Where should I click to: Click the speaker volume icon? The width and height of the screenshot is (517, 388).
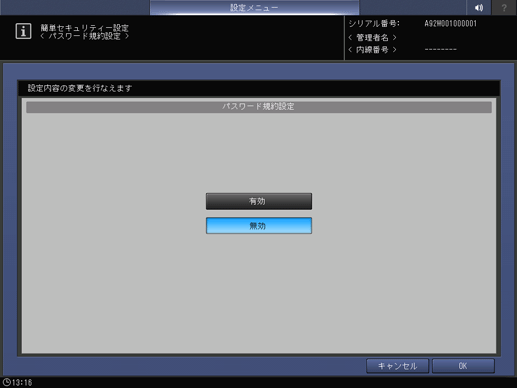479,7
